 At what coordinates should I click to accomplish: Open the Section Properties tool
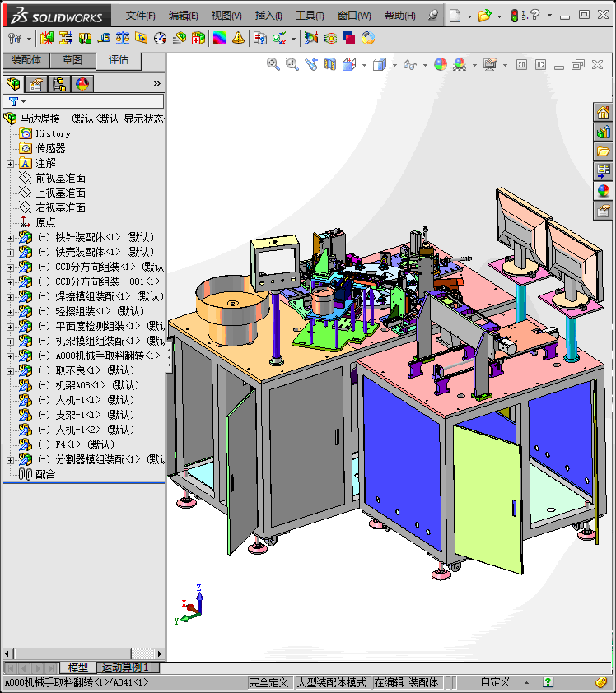coord(142,39)
